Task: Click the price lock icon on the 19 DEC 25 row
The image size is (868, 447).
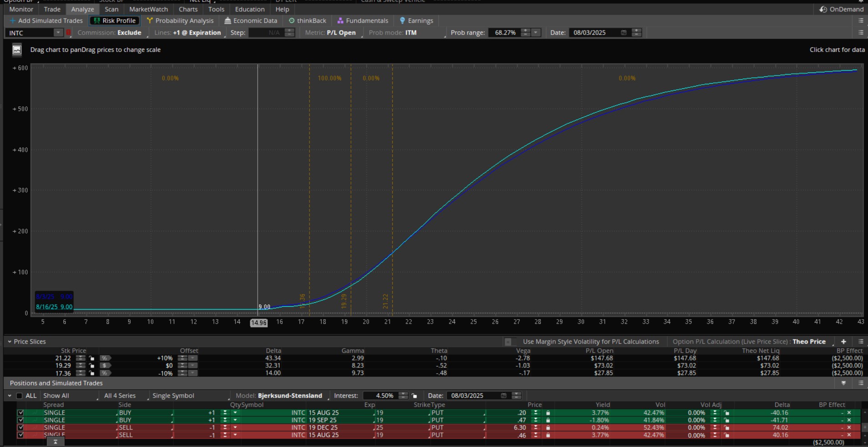Action: tap(548, 428)
